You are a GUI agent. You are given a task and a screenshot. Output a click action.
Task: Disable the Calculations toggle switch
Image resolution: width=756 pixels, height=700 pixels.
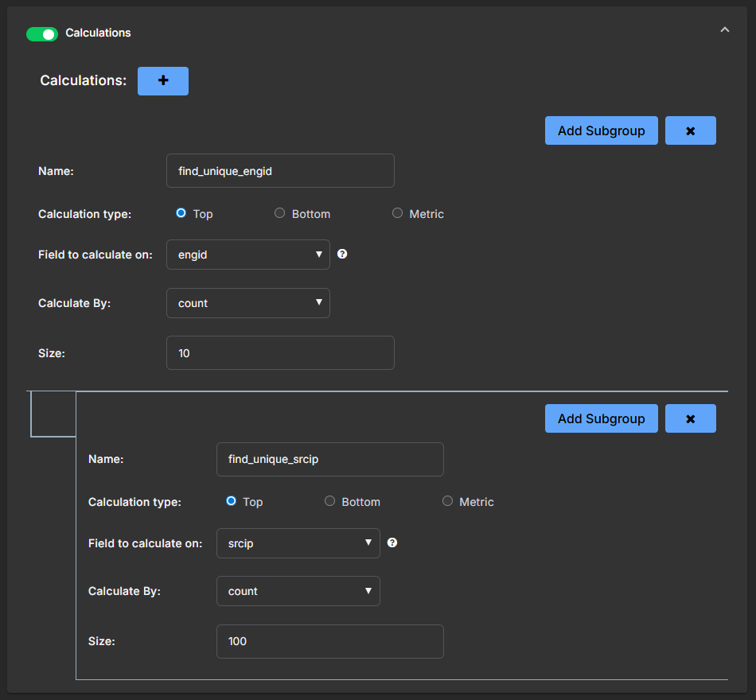coord(42,33)
